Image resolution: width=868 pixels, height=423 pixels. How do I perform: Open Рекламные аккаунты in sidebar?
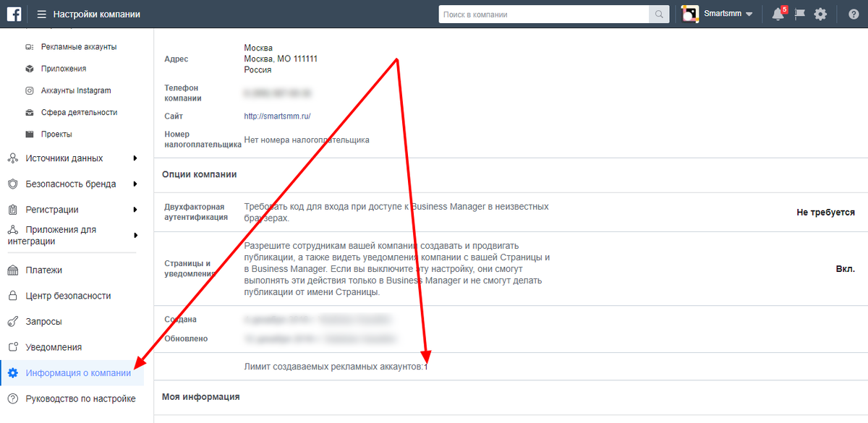(x=79, y=47)
